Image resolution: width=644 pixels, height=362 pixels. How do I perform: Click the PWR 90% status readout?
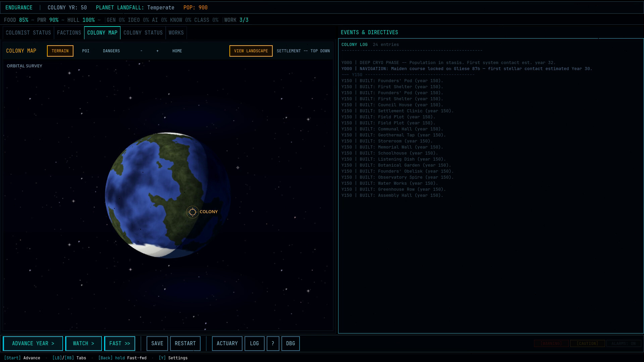48,20
